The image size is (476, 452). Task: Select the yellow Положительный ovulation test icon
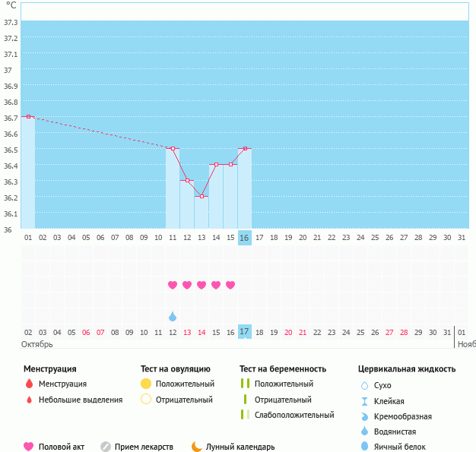pos(147,384)
